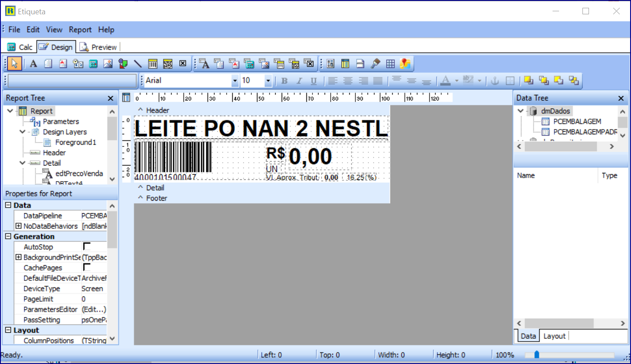Pick the CrossTab grid component tool

click(390, 64)
